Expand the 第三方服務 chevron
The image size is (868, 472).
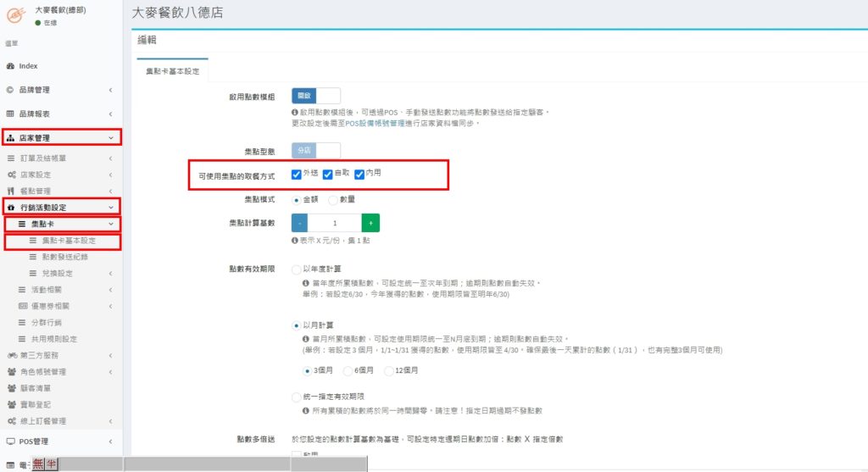tap(111, 355)
